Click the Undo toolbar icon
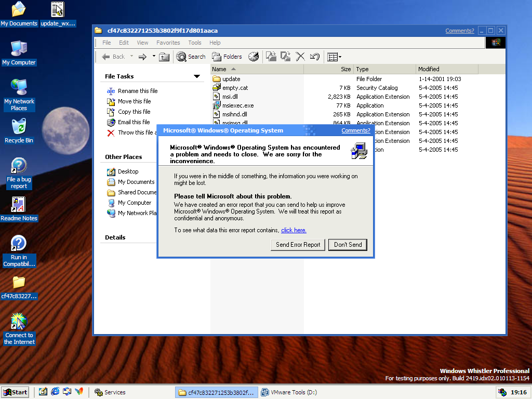 coord(314,57)
